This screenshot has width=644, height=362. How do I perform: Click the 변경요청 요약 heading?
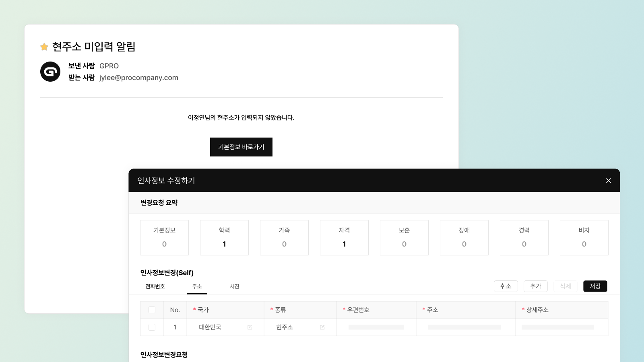(x=159, y=203)
